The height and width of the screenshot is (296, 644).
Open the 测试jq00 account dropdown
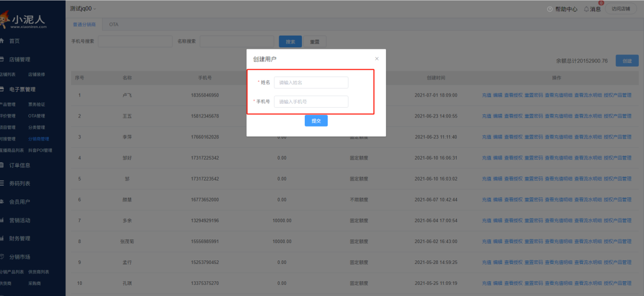click(83, 9)
